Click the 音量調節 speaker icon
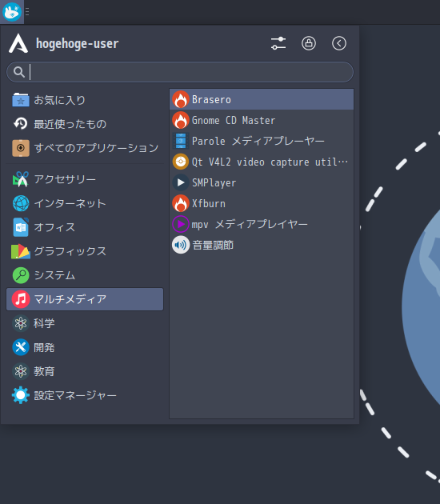440x504 pixels. click(x=181, y=245)
